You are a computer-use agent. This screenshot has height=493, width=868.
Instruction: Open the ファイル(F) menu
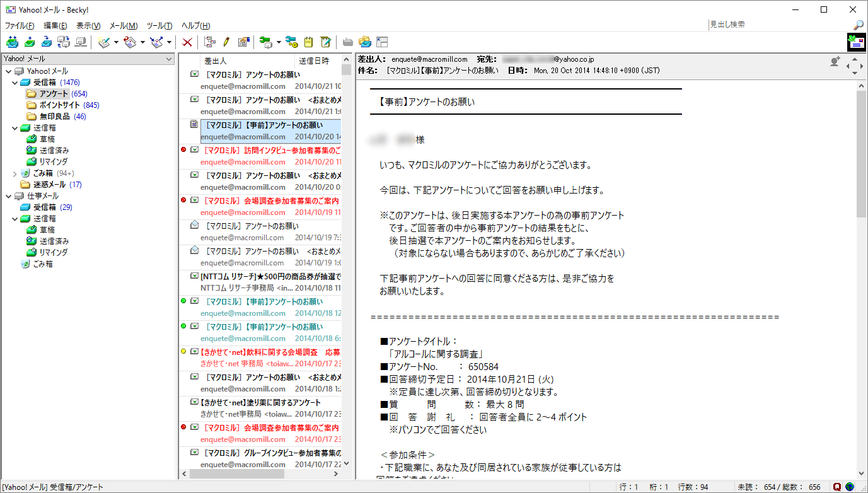pyautogui.click(x=20, y=26)
